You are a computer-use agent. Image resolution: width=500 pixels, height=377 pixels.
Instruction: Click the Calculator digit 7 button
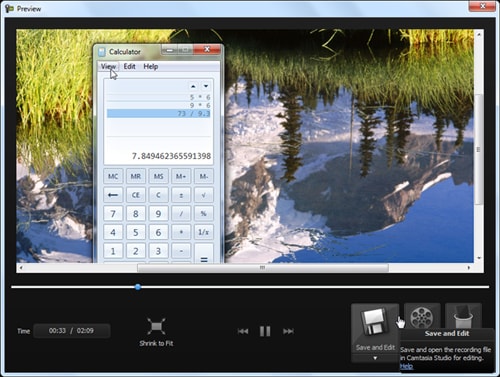[x=113, y=214]
